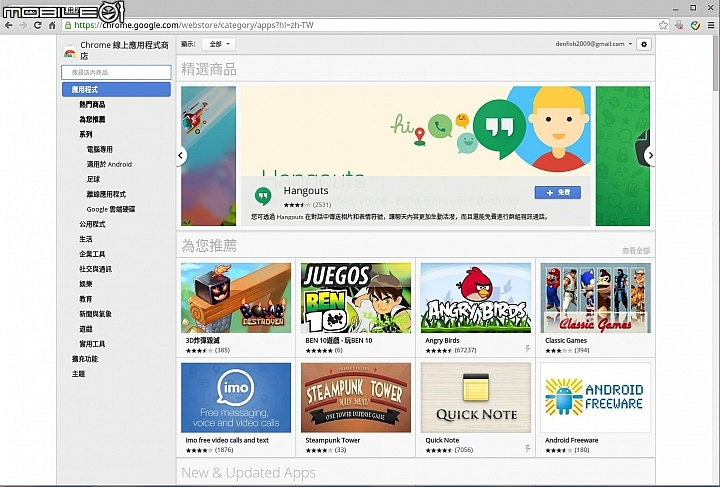Click Angry Birds rating count (67237)

[x=465, y=350]
